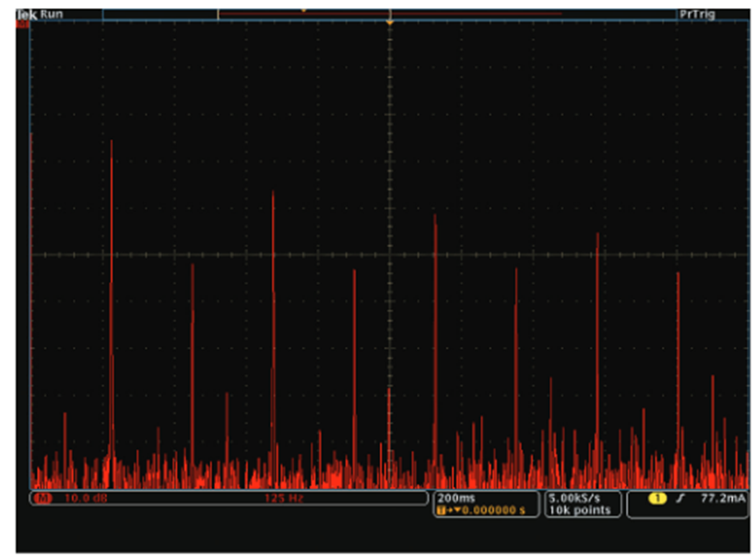
Task: Click the 0.000000 s trigger delay value
Action: click(493, 510)
